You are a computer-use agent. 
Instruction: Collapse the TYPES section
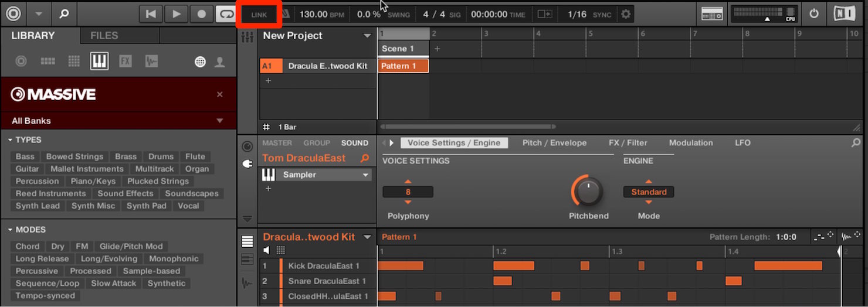pyautogui.click(x=25, y=139)
